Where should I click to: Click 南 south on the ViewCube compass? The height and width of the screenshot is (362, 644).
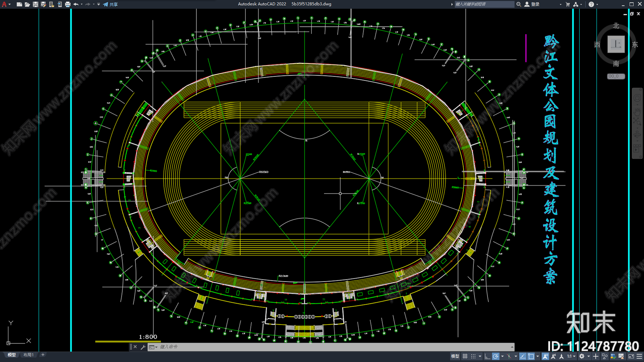616,64
